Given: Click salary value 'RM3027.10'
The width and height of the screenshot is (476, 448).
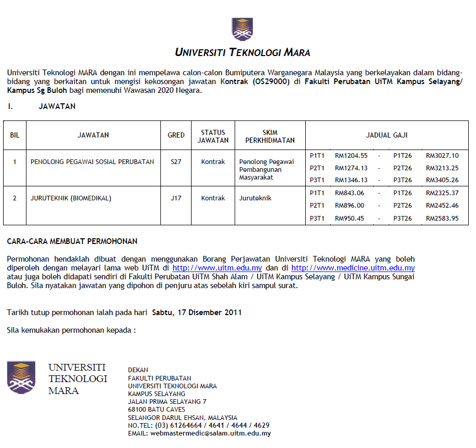Looking at the screenshot, I should 442,156.
